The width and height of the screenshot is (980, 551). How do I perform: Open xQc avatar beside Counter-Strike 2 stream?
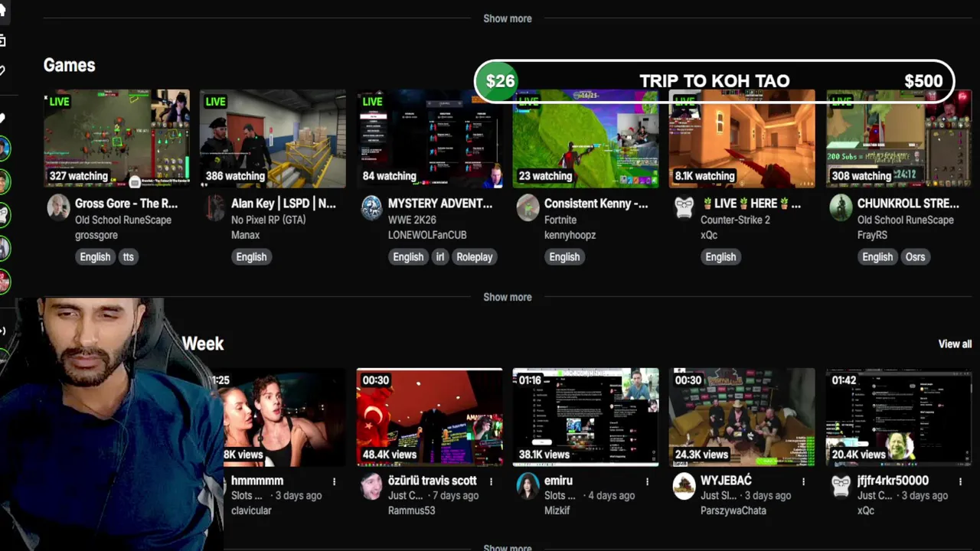684,207
